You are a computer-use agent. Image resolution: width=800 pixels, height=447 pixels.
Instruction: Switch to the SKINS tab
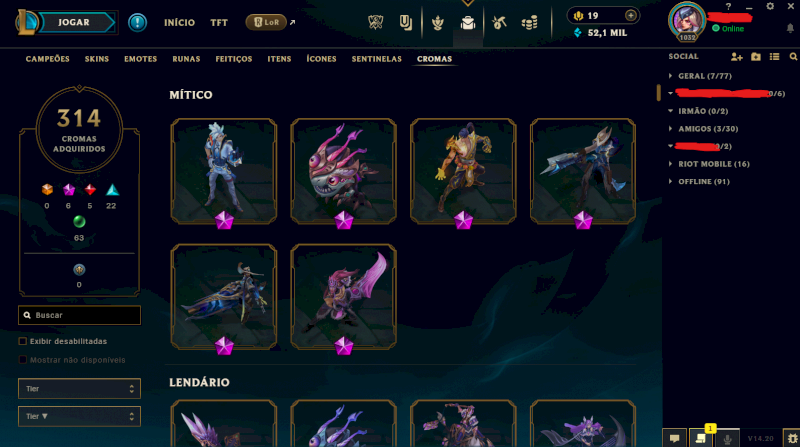click(97, 59)
